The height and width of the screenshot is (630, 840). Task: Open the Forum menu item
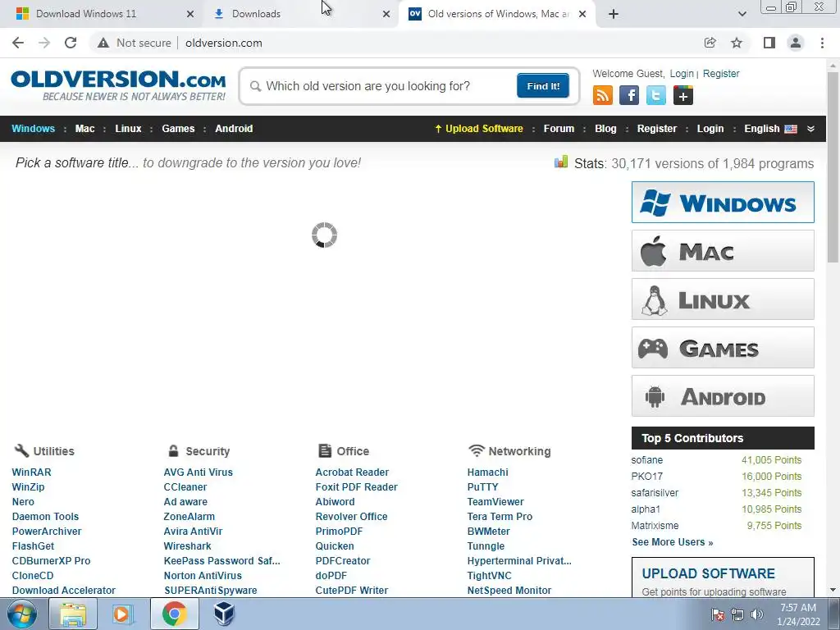(559, 129)
